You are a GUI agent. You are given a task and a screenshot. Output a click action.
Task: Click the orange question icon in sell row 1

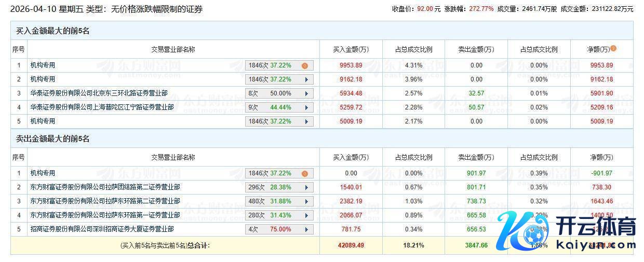click(305, 174)
